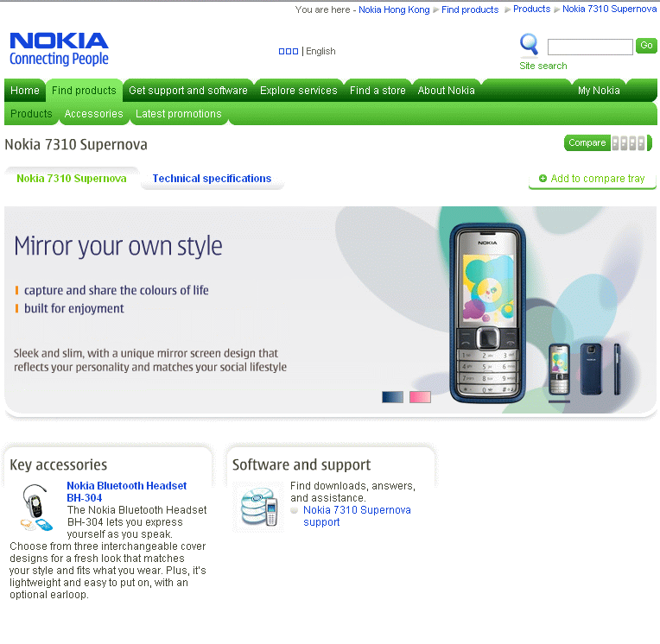Click the green Go button
The width and height of the screenshot is (660, 644).
pos(646,46)
